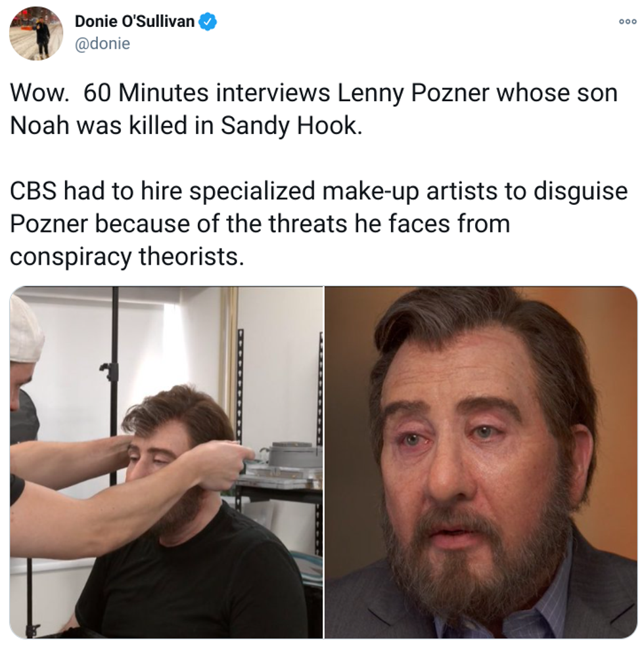The height and width of the screenshot is (656, 644).
Task: Open the Donie O'Sullivan display name link
Action: pos(135,21)
